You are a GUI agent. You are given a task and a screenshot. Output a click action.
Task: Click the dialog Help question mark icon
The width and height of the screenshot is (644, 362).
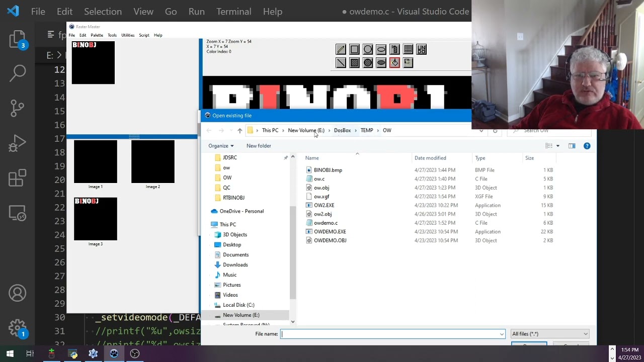point(587,146)
